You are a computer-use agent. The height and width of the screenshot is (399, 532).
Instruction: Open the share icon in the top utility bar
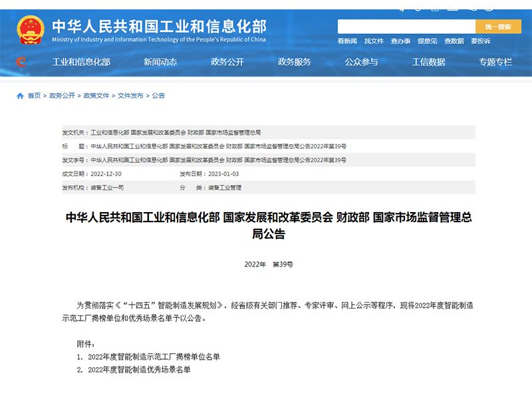point(402,7)
